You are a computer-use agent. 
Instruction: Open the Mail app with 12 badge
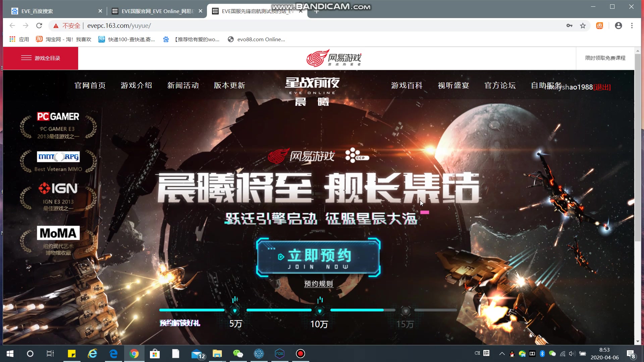tap(198, 354)
